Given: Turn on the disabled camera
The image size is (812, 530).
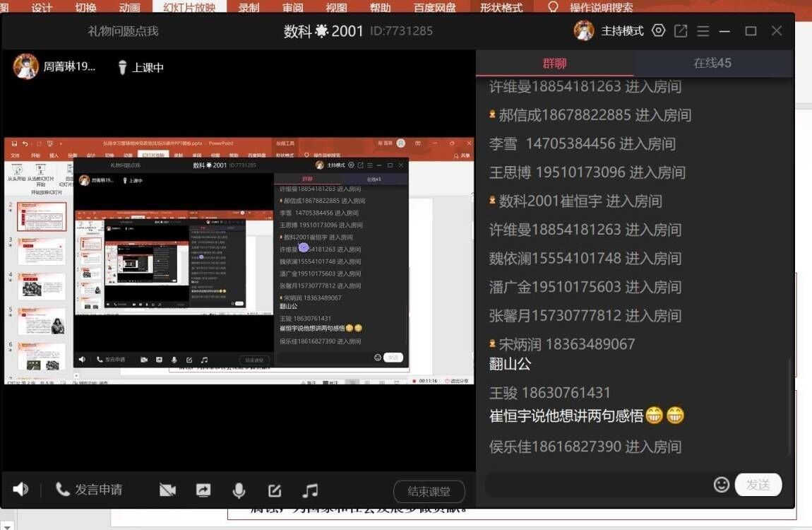Looking at the screenshot, I should (x=167, y=490).
